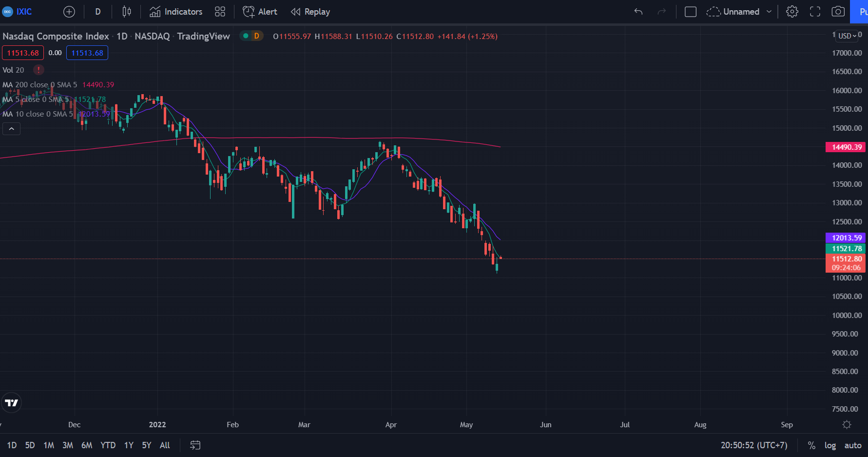The image size is (868, 457).
Task: Toggle percent scale mode
Action: (811, 445)
